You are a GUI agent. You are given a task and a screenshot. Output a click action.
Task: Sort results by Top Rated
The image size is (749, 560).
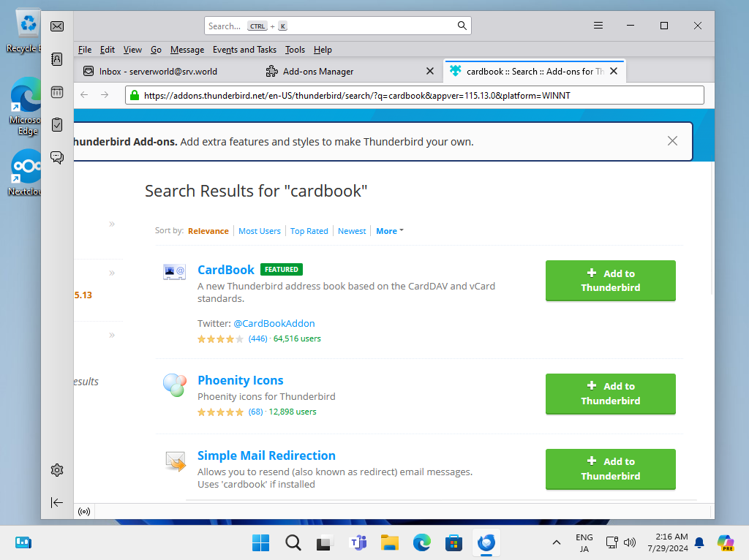[x=309, y=231]
